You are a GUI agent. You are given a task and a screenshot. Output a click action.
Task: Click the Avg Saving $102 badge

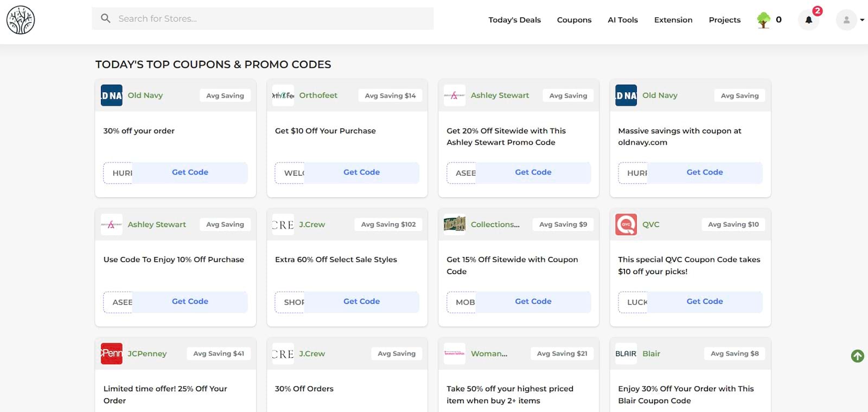[388, 224]
